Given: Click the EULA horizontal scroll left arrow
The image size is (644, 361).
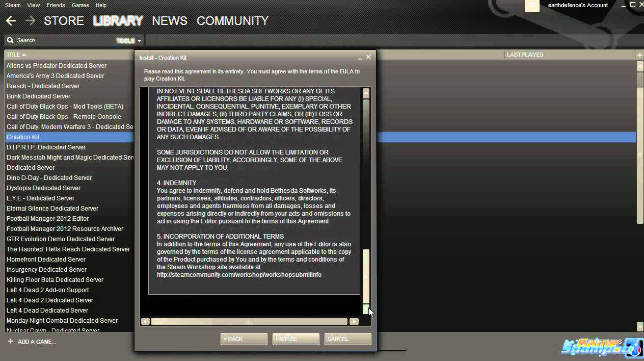Looking at the screenshot, I should 145,321.
